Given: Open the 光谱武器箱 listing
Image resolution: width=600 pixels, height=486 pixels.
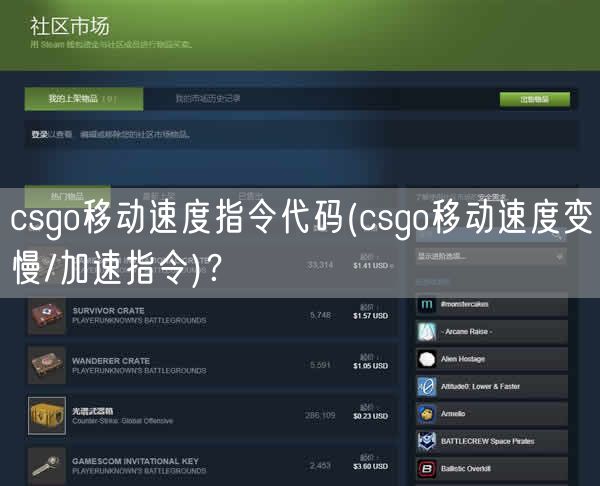Looking at the screenshot, I should [212, 416].
